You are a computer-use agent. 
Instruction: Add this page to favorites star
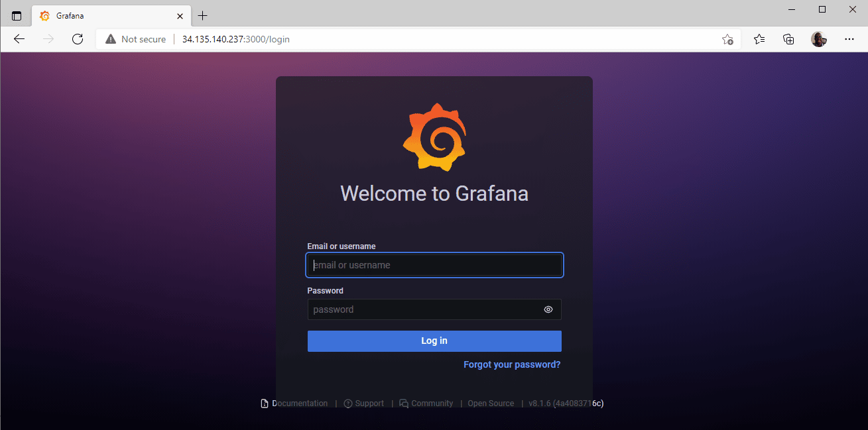tap(727, 39)
